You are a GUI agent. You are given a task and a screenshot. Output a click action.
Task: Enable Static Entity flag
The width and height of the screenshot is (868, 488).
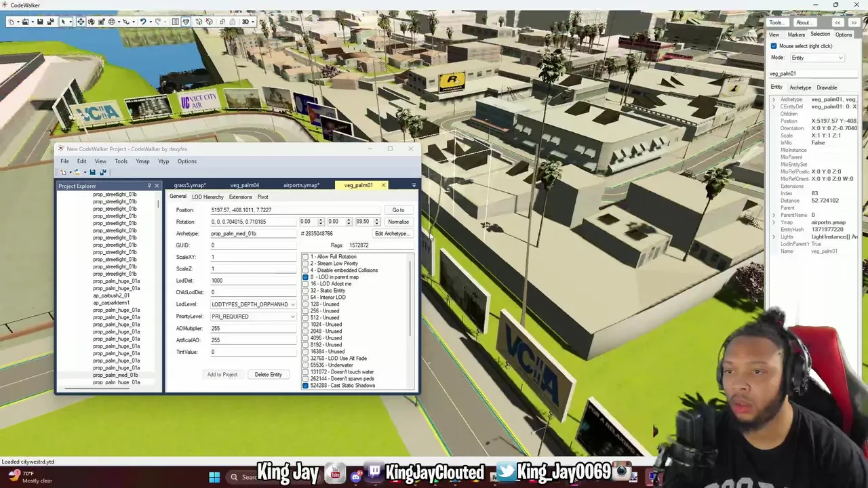coord(305,291)
